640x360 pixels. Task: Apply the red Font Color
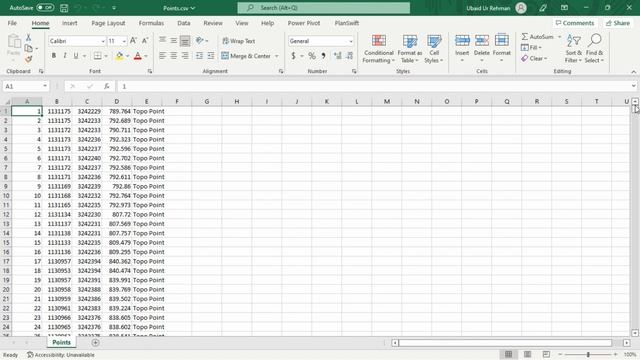[x=138, y=56]
